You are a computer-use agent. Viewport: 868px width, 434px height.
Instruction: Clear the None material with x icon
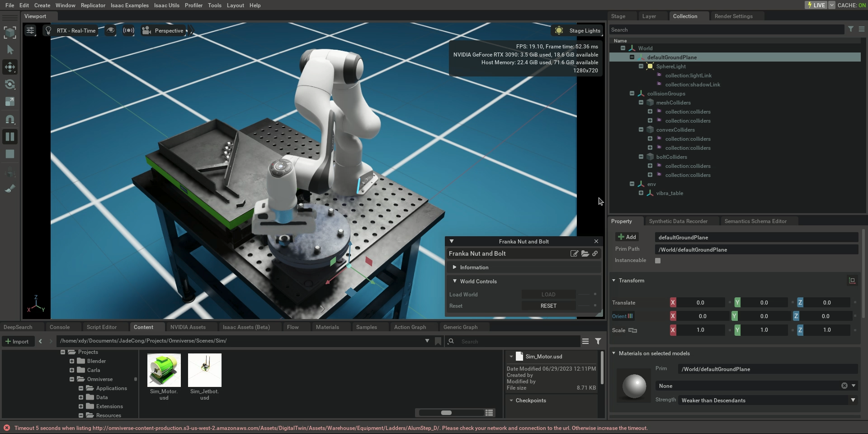[x=844, y=386]
